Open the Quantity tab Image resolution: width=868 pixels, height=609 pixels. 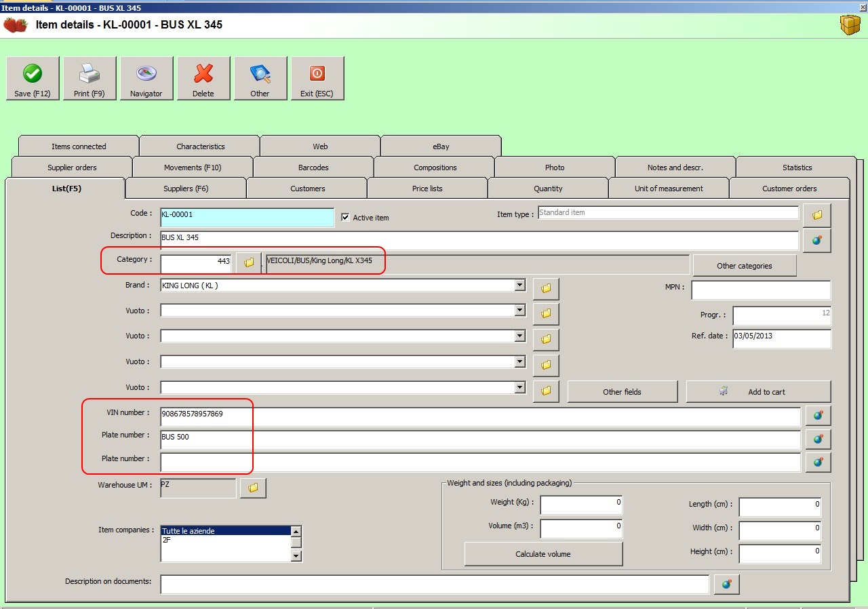pyautogui.click(x=548, y=189)
